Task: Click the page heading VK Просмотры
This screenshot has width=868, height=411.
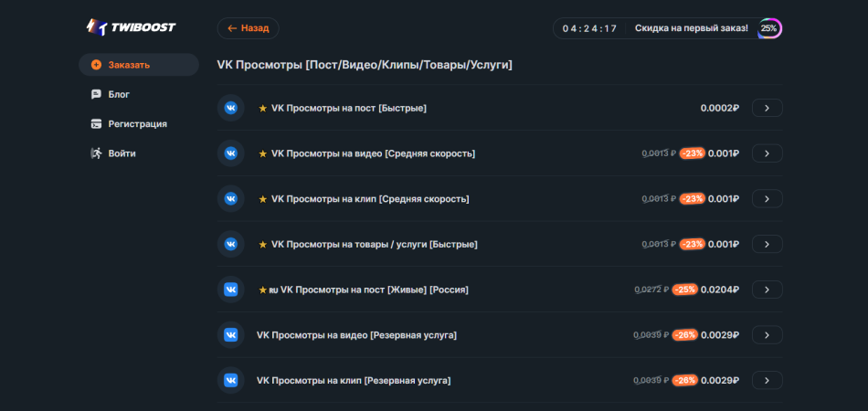Action: (365, 65)
